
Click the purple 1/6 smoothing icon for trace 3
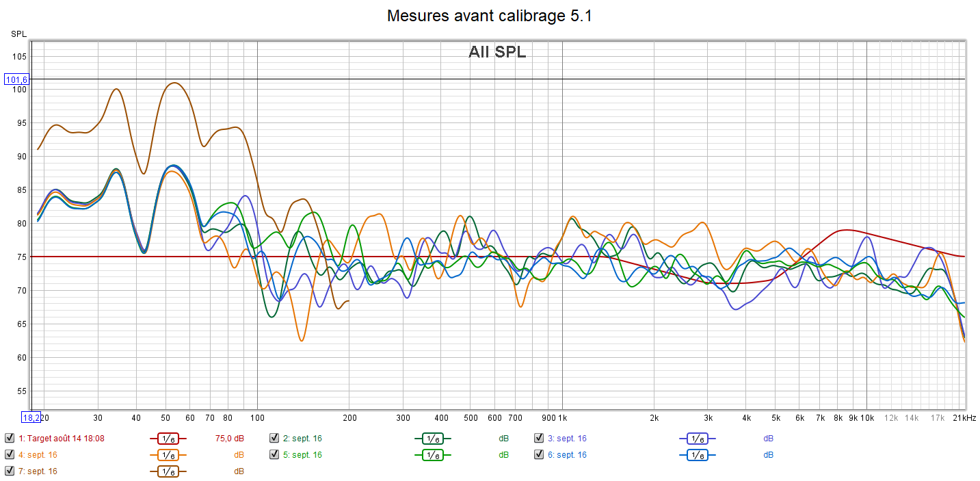pos(697,439)
